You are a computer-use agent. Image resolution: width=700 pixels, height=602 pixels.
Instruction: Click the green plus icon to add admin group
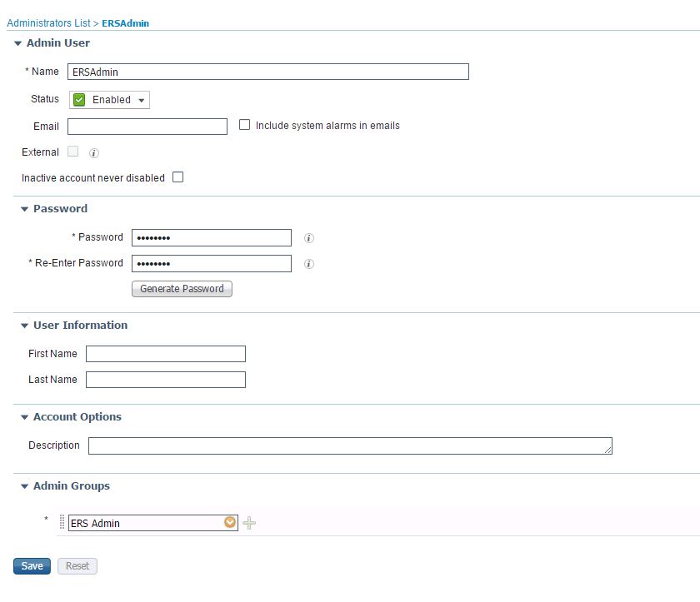[249, 523]
